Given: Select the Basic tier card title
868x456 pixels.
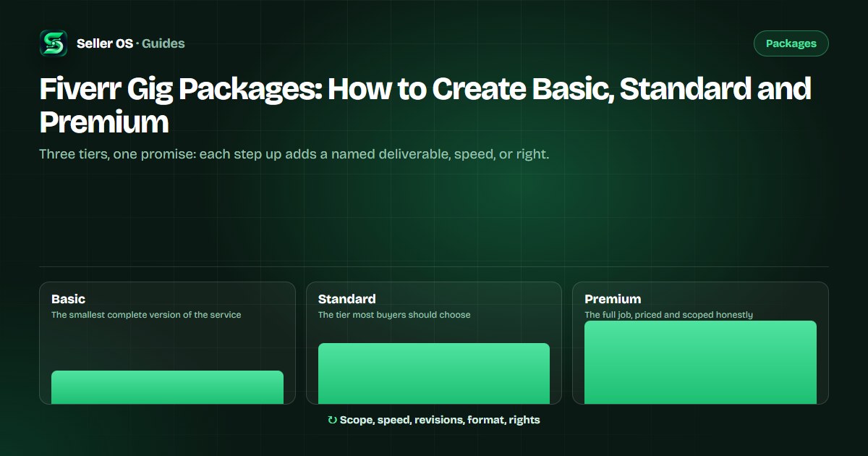Looking at the screenshot, I should (x=68, y=299).
